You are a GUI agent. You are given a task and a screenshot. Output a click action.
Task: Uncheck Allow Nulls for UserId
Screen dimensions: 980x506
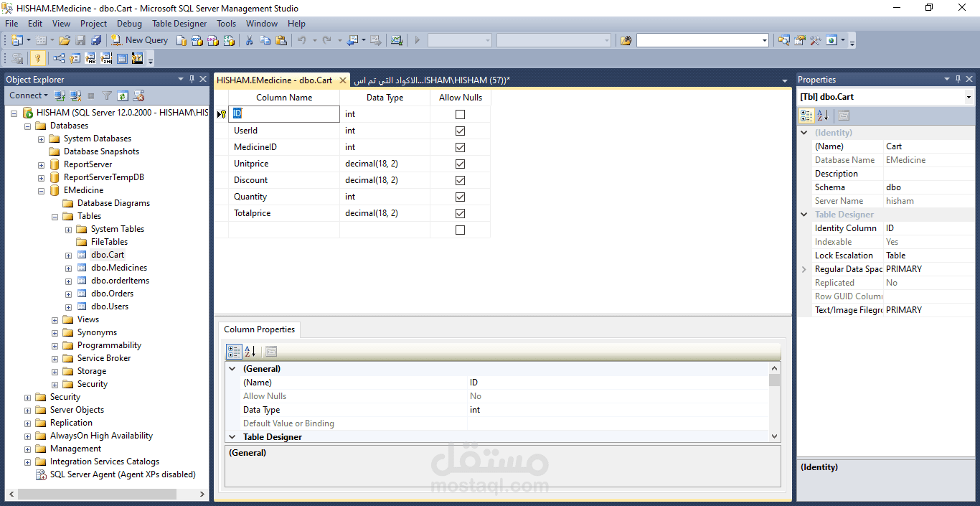click(x=460, y=131)
